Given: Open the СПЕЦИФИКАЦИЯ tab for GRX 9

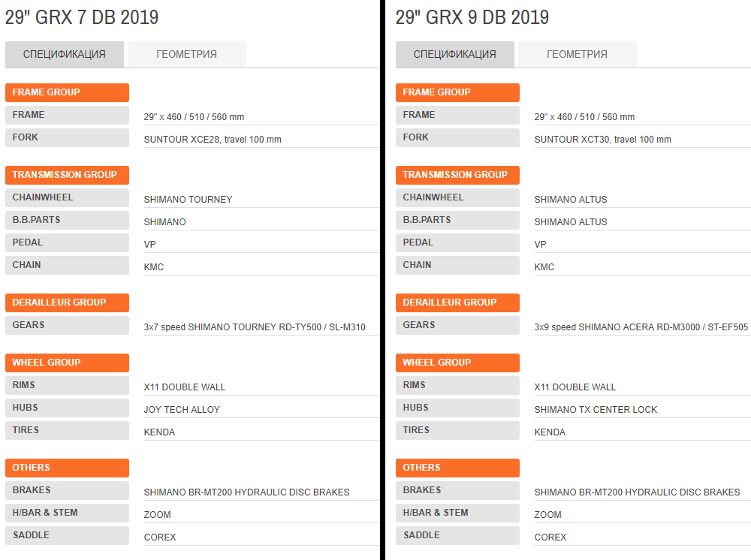Looking at the screenshot, I should [x=455, y=54].
